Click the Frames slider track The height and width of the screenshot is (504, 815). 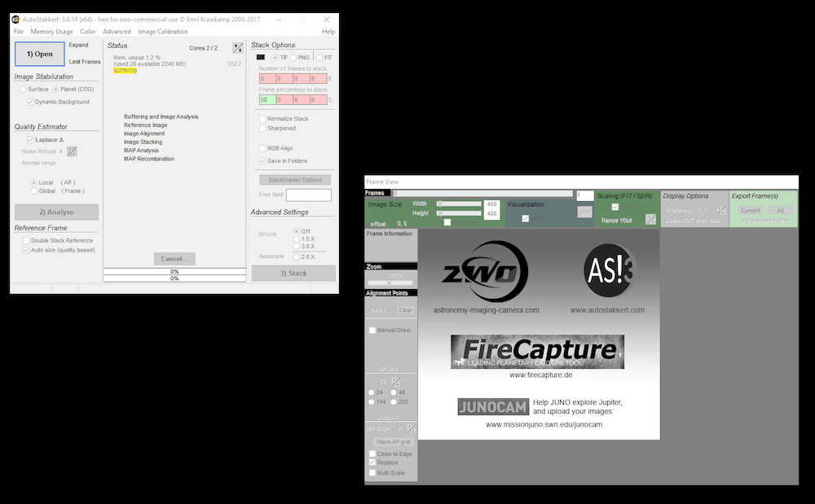point(482,194)
